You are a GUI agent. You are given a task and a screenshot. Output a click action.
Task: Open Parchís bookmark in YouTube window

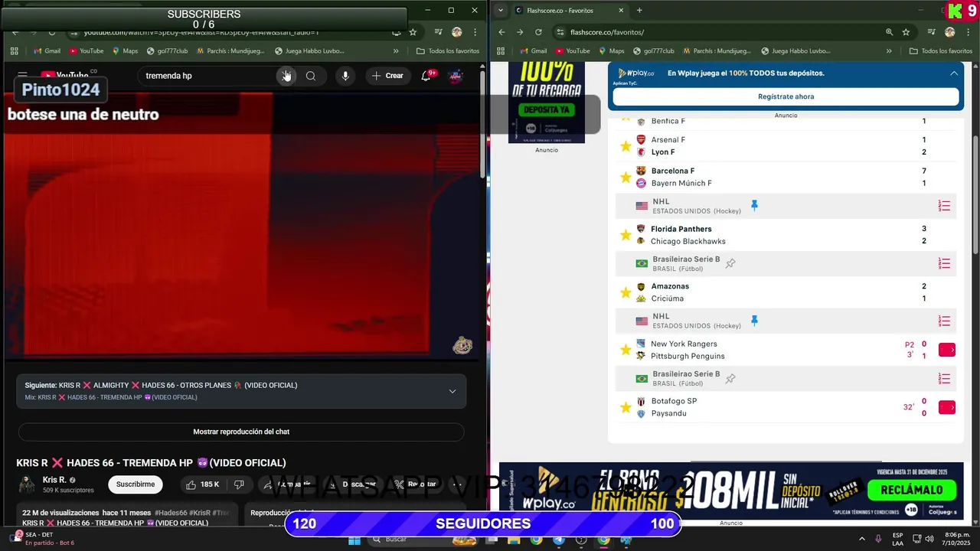pyautogui.click(x=231, y=51)
